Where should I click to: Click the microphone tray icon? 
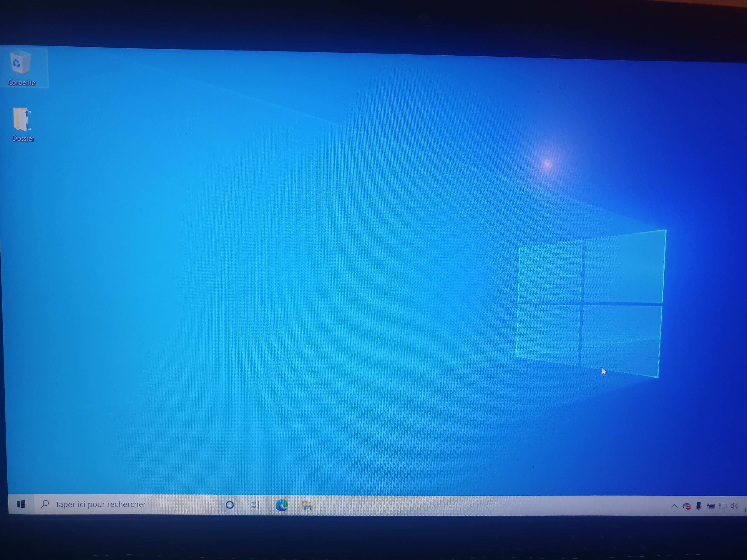click(x=699, y=506)
